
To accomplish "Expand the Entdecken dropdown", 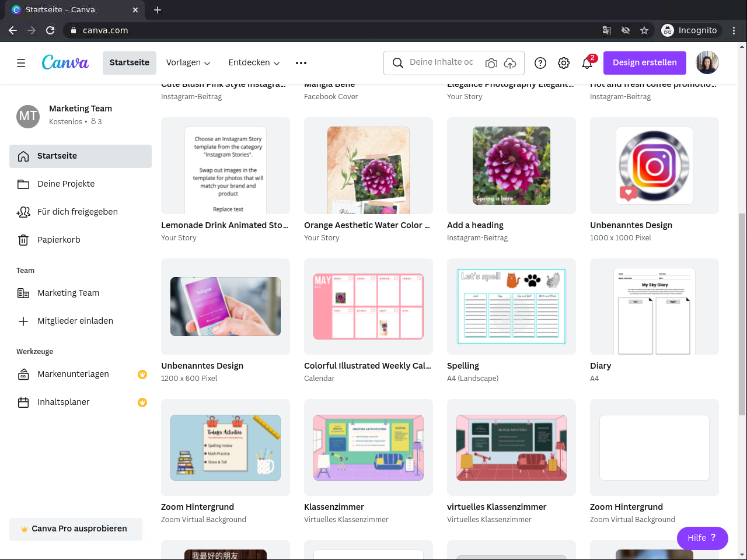I will 254,62.
